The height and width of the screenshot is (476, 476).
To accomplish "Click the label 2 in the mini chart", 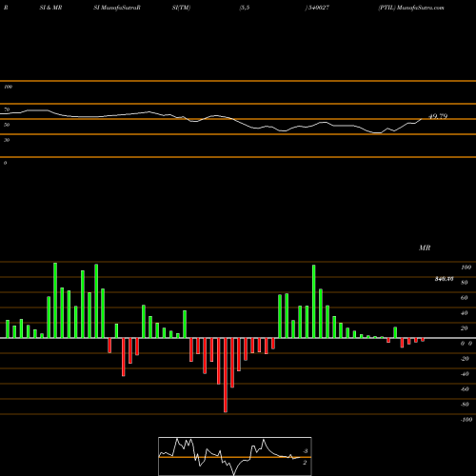I will [x=305, y=463].
